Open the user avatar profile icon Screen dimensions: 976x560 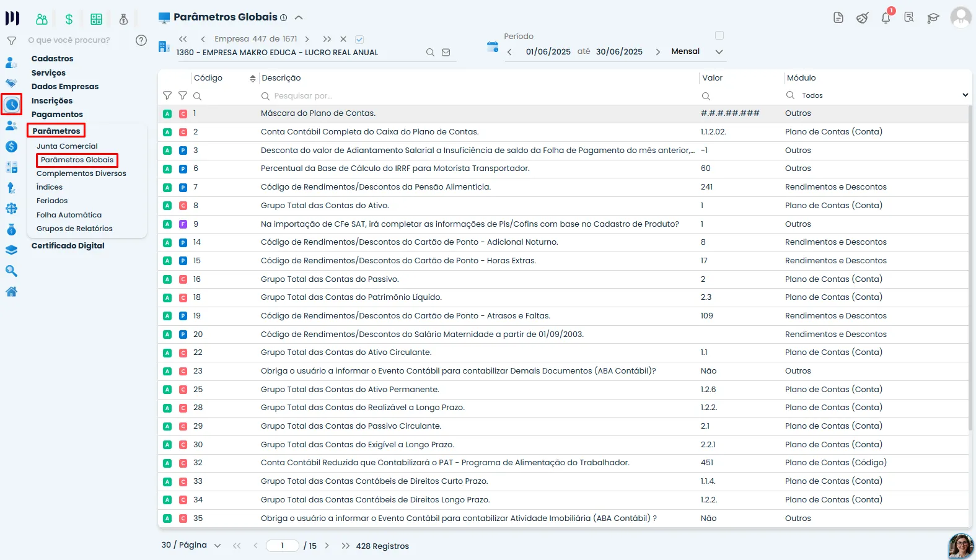[961, 17]
